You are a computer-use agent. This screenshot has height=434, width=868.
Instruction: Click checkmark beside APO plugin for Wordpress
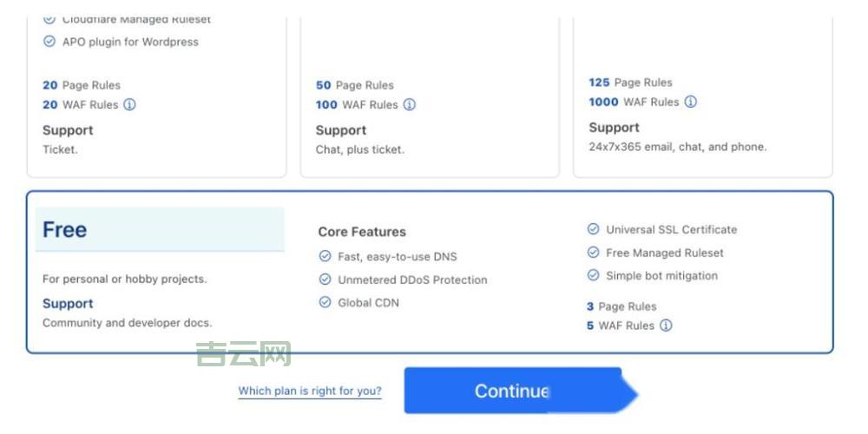(x=49, y=41)
